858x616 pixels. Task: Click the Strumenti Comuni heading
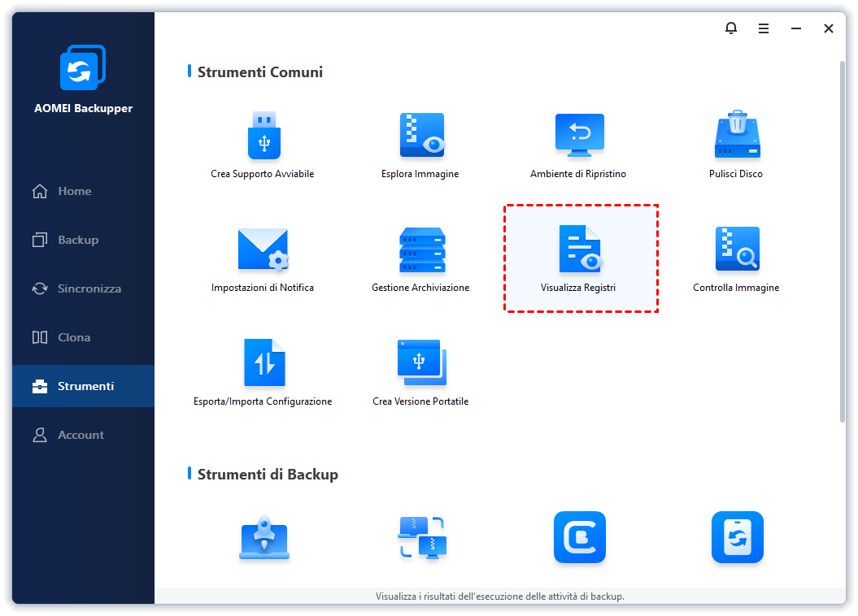click(x=260, y=72)
